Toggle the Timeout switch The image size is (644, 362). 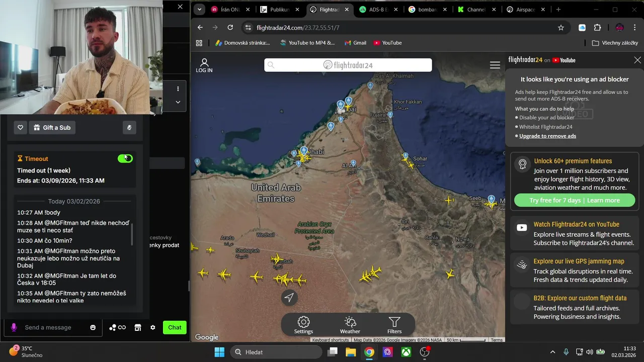[x=125, y=158]
